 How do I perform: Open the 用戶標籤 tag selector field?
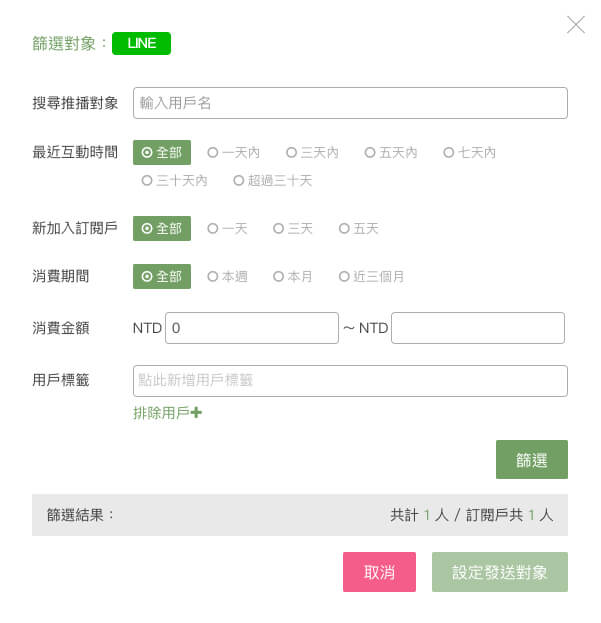pos(350,381)
